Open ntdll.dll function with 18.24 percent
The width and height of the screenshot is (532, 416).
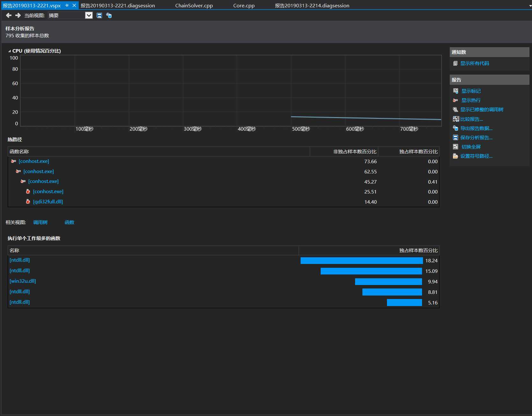tap(20, 260)
